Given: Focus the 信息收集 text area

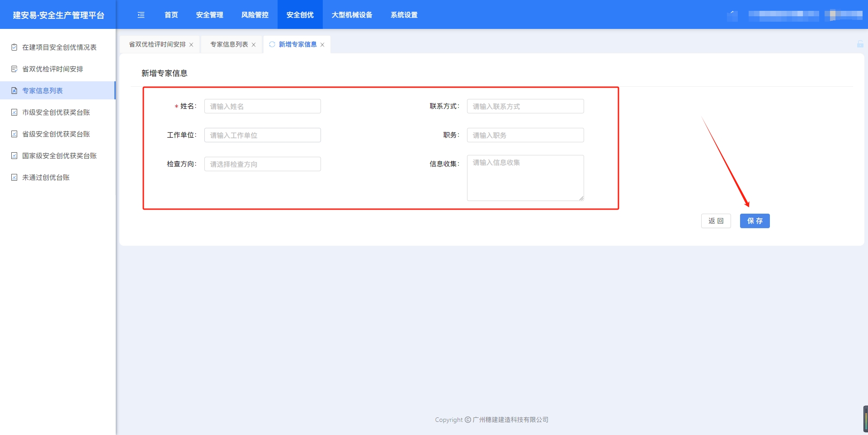Looking at the screenshot, I should (x=525, y=178).
